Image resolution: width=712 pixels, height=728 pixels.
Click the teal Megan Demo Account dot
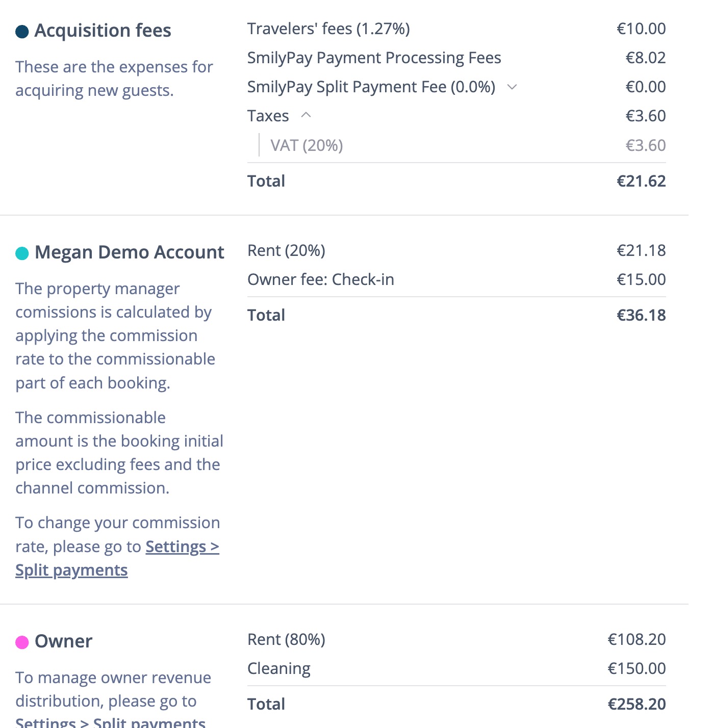22,253
